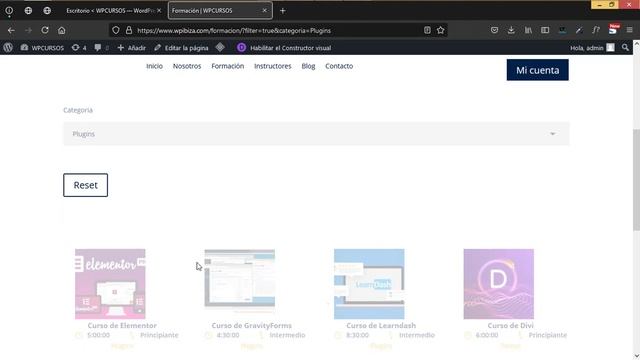Open a new browser tab with plus
The height and width of the screenshot is (360, 640).
[x=282, y=11]
